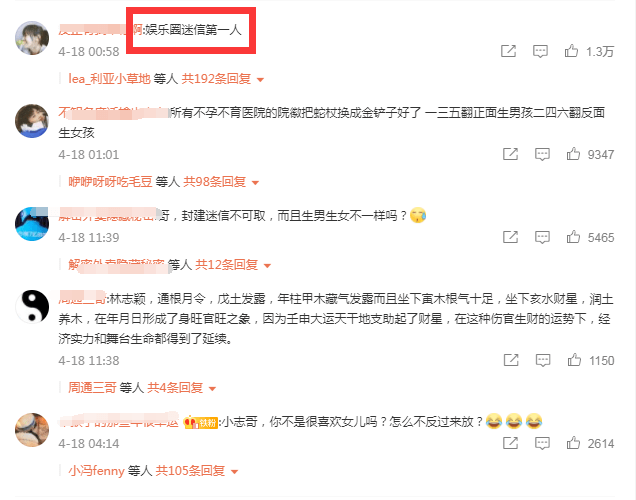
Task: Expand the 共12条回复 replies
Action: [x=233, y=265]
